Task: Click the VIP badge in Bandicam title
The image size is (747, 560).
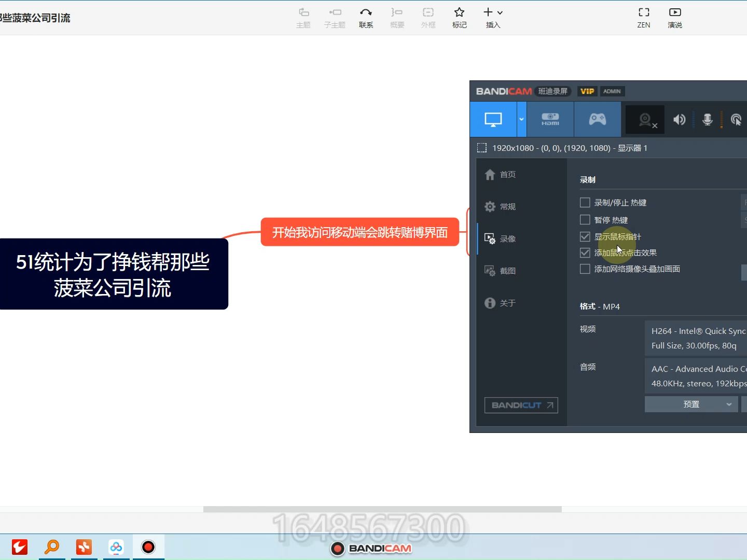Action: tap(587, 91)
